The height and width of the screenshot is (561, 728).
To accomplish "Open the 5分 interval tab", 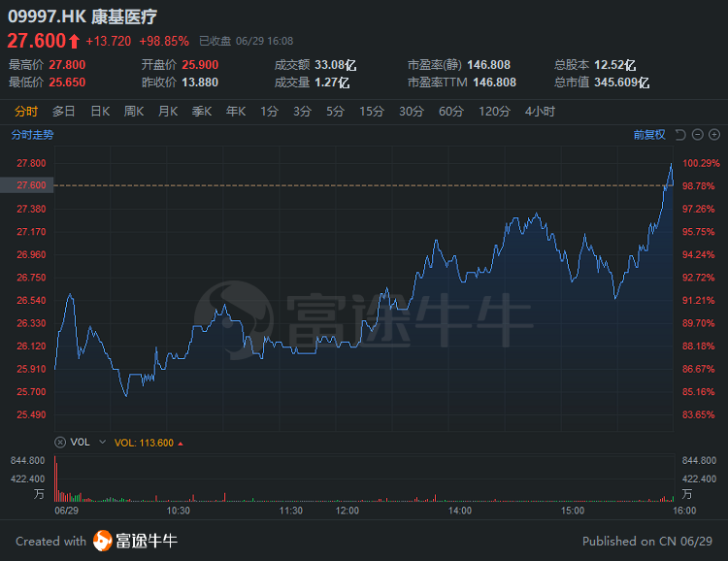I will (335, 112).
